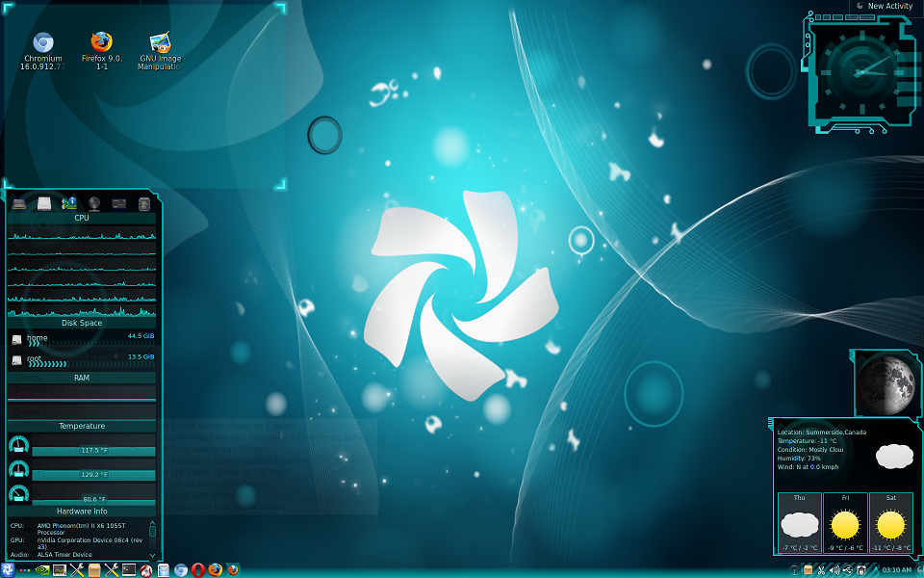Screen dimensions: 924x578
Task: Open the red round app icon after the terminal
Action: (x=146, y=571)
